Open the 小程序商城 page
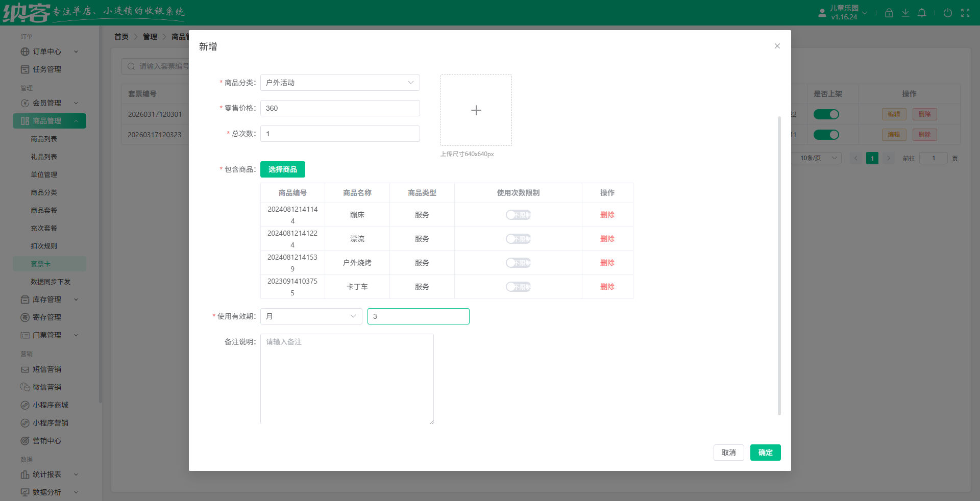The width and height of the screenshot is (980, 501). [51, 405]
